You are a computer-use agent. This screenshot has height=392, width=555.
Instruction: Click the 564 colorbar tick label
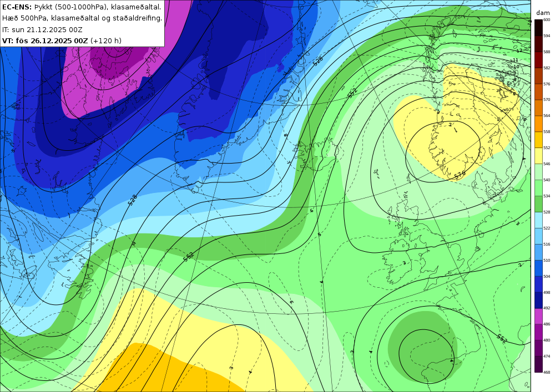(x=547, y=116)
